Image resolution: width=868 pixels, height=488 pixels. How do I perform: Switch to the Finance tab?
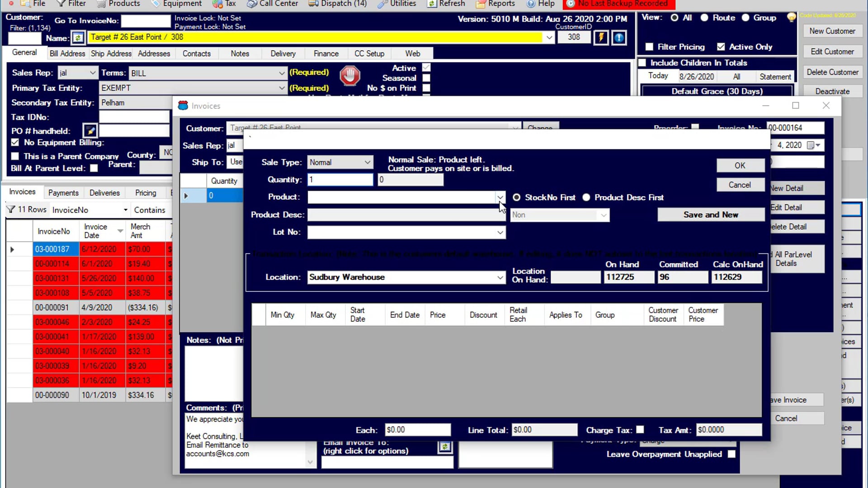tap(326, 53)
